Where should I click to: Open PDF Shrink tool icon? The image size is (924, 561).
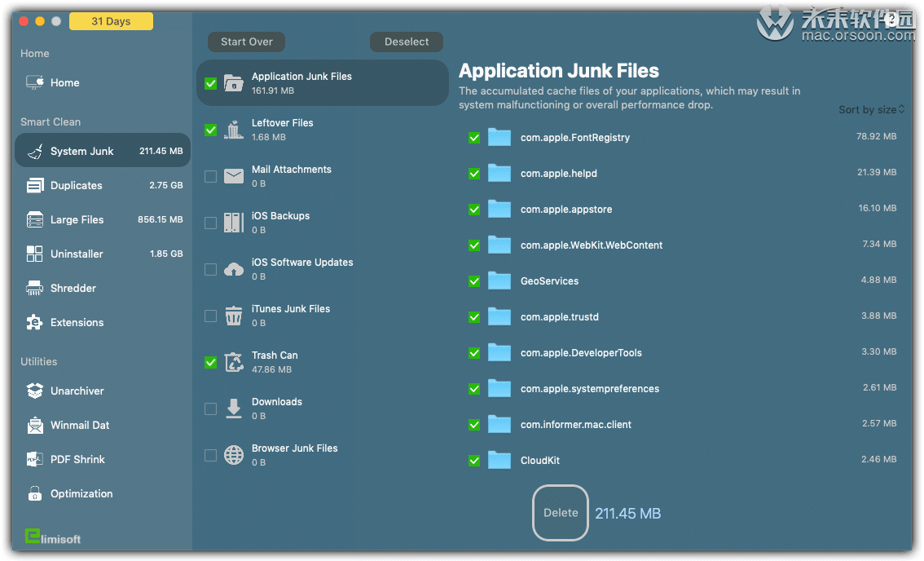tap(35, 460)
